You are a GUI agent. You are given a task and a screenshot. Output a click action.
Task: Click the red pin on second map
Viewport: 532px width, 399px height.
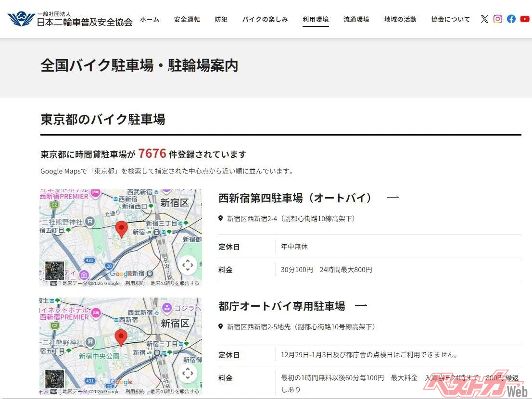[121, 337]
